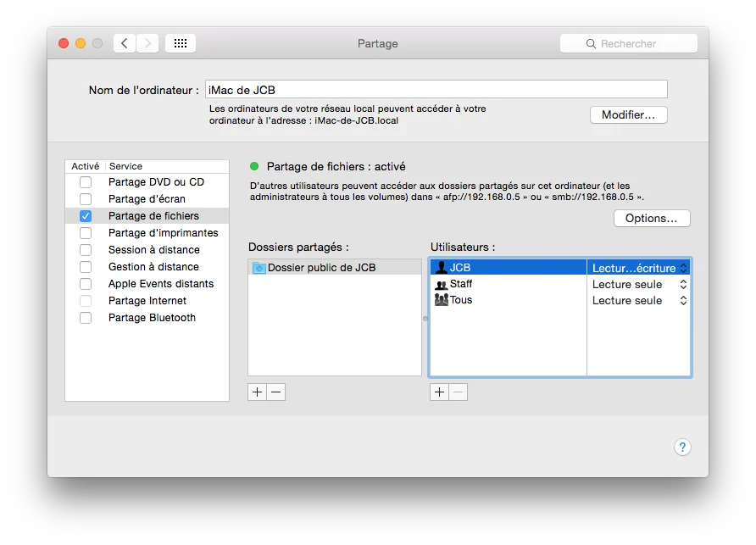This screenshot has width=756, height=545.
Task: Select the Apple Events distants service row
Action: pyautogui.click(x=147, y=284)
